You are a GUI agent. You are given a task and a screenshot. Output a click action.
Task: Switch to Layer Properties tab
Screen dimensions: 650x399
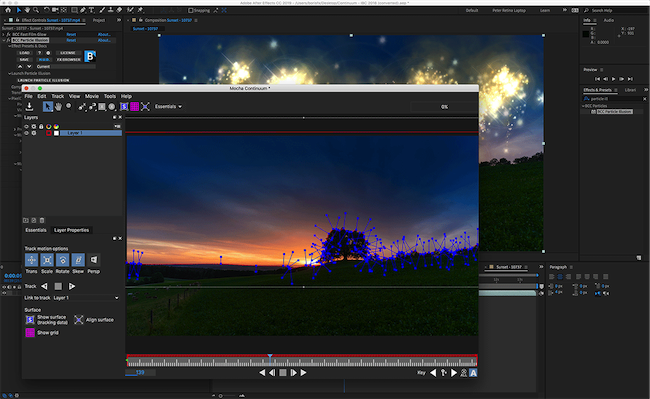tap(71, 230)
